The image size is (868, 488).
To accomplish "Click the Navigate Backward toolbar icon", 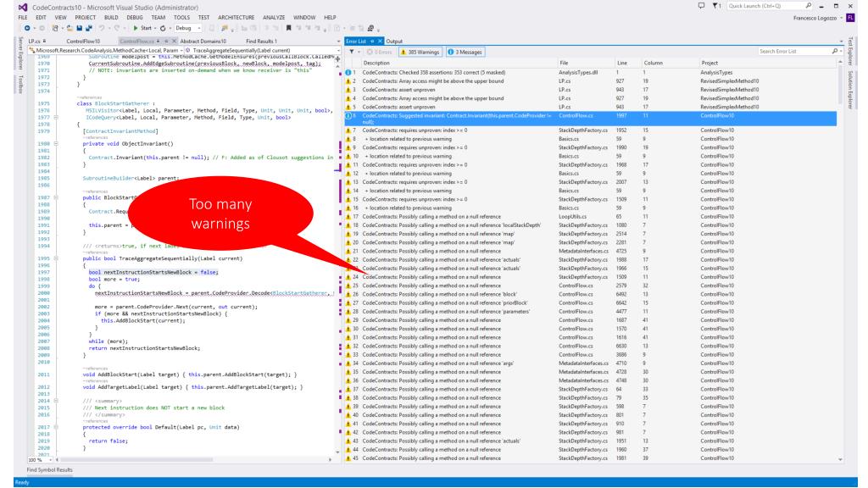I will point(26,28).
